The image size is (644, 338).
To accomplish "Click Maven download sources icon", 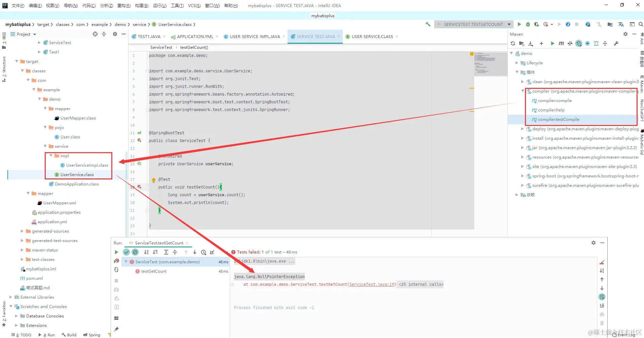I will pos(531,43).
